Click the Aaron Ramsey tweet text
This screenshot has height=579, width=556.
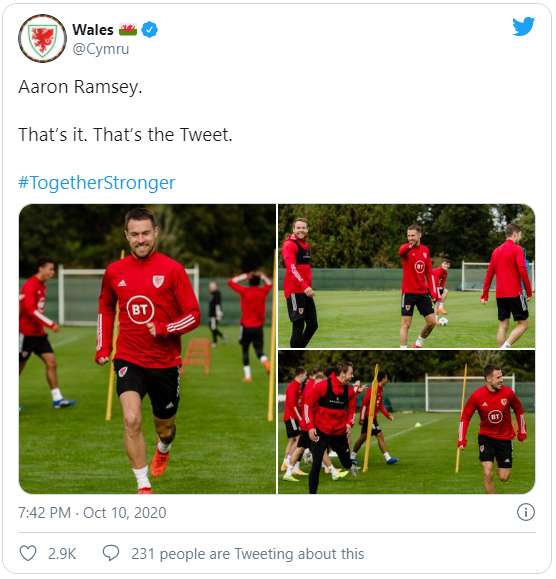pos(80,87)
